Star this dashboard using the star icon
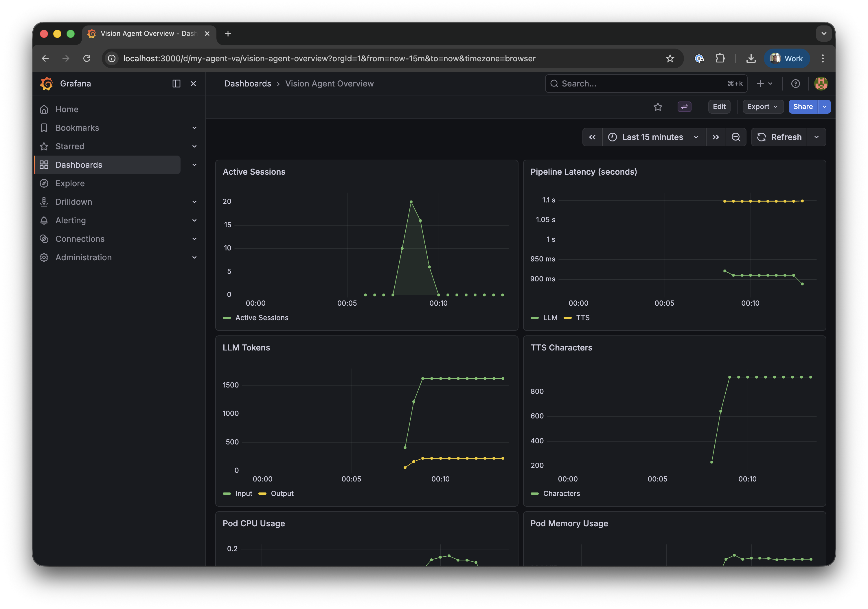This screenshot has height=609, width=868. (658, 107)
